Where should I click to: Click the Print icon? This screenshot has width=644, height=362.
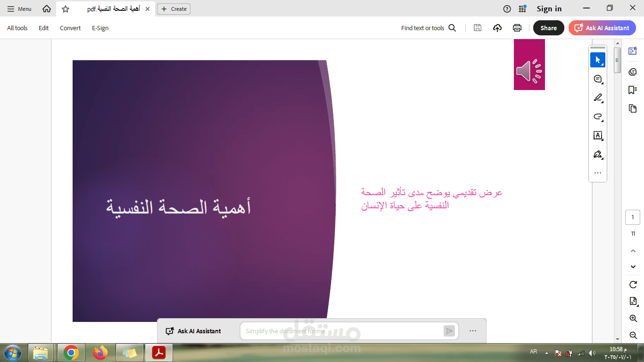click(517, 28)
